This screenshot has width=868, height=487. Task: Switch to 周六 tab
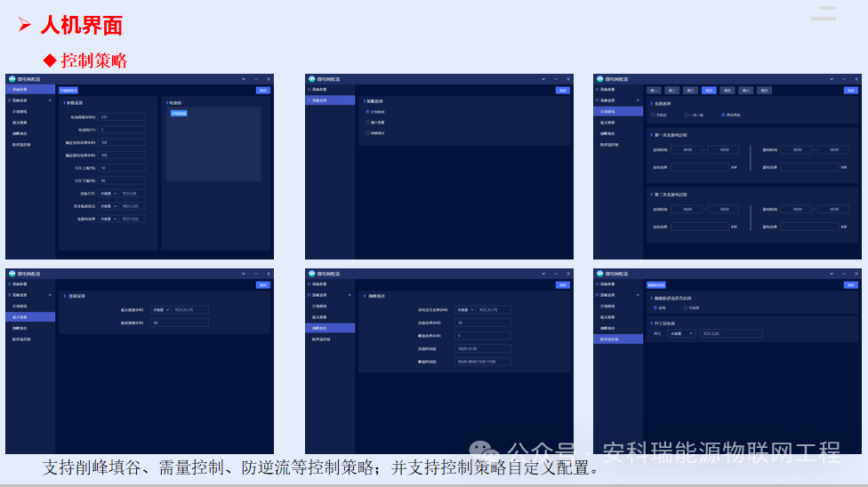745,91
